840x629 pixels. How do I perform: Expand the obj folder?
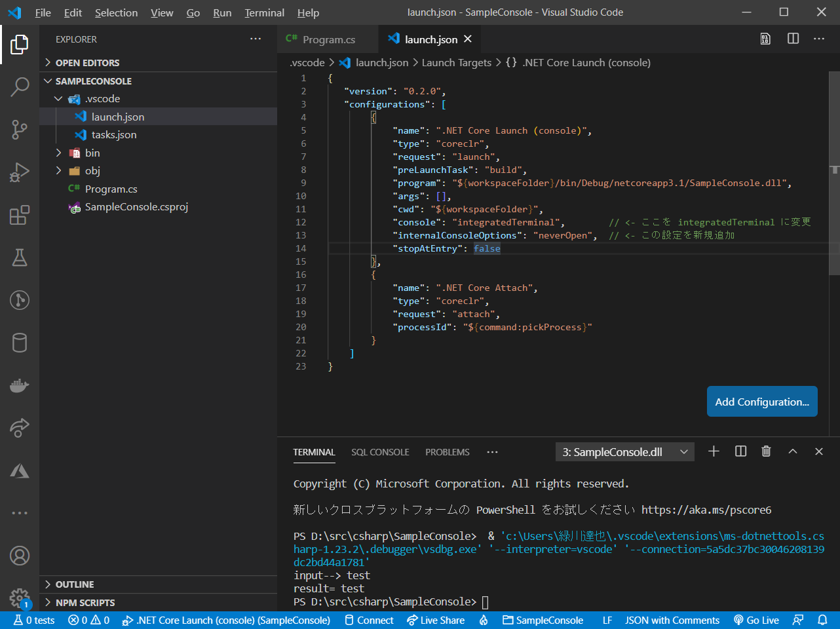(158, 171)
